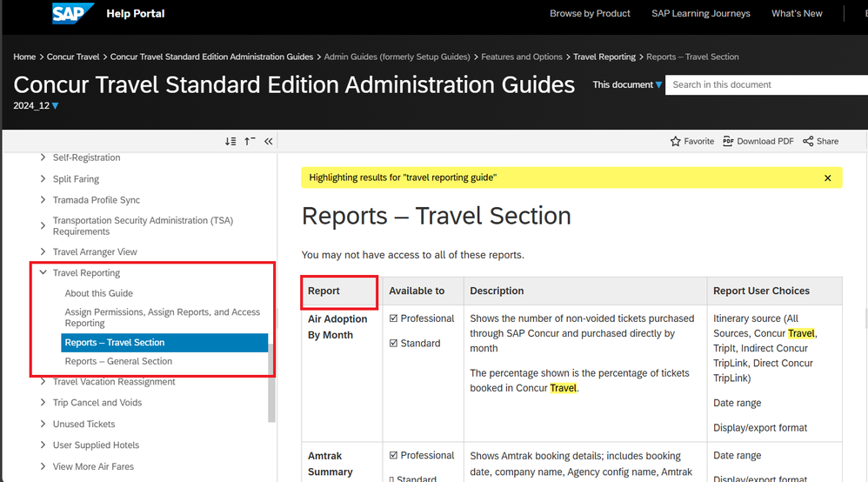The height and width of the screenshot is (482, 868).
Task: Open Reports – General Section page
Action: [x=118, y=361]
